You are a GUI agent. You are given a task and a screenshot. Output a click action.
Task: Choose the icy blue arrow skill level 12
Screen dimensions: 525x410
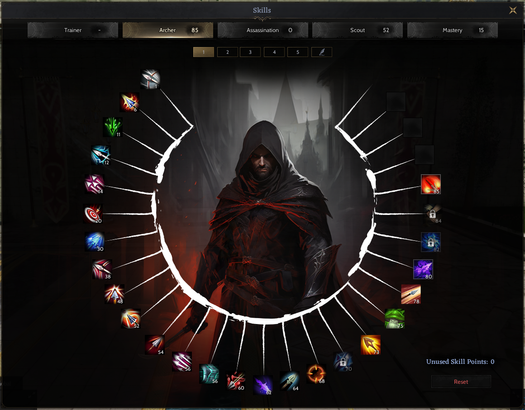tap(100, 155)
